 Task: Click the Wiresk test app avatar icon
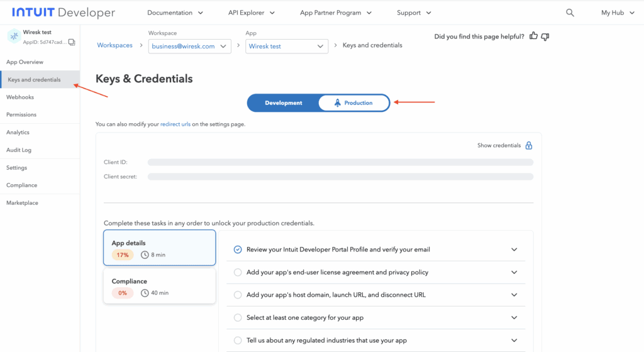tap(14, 36)
